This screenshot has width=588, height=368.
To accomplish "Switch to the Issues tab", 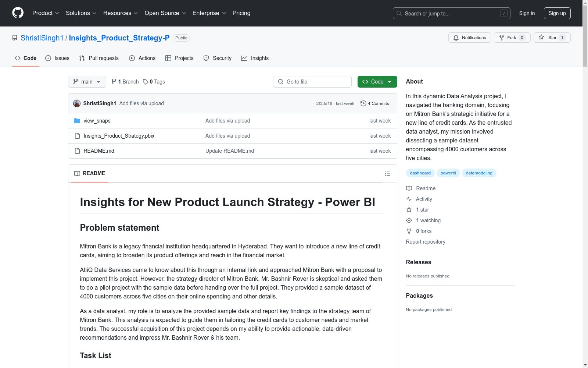I will (57, 58).
